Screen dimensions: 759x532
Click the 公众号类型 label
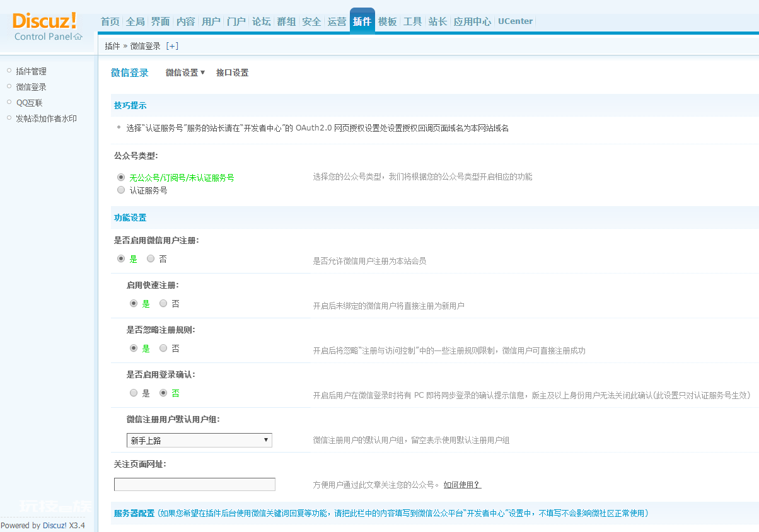click(x=136, y=155)
